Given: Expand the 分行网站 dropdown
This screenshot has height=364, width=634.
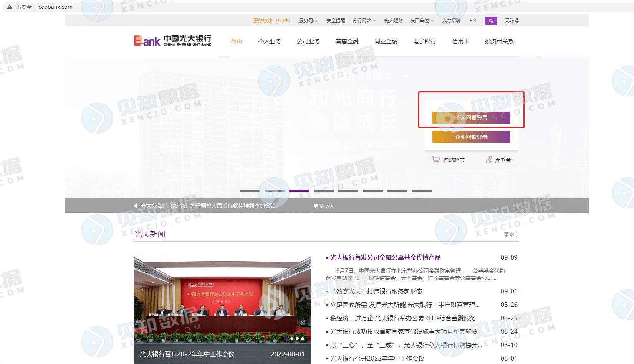Looking at the screenshot, I should (x=364, y=21).
